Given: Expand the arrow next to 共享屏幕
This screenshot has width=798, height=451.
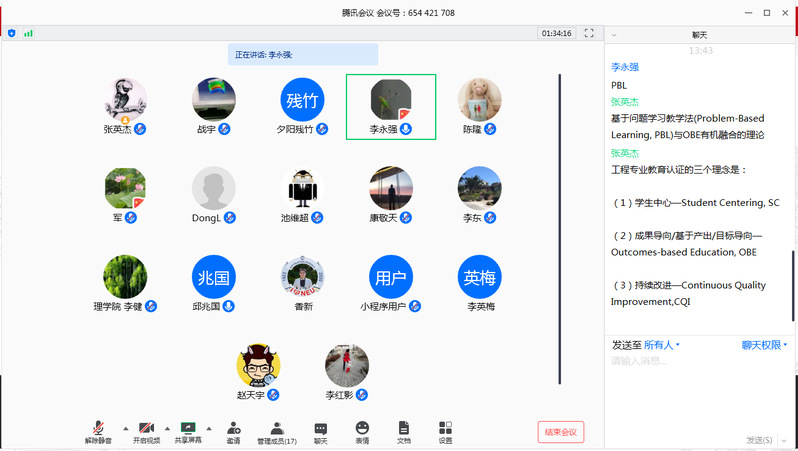Looking at the screenshot, I should coord(208,427).
